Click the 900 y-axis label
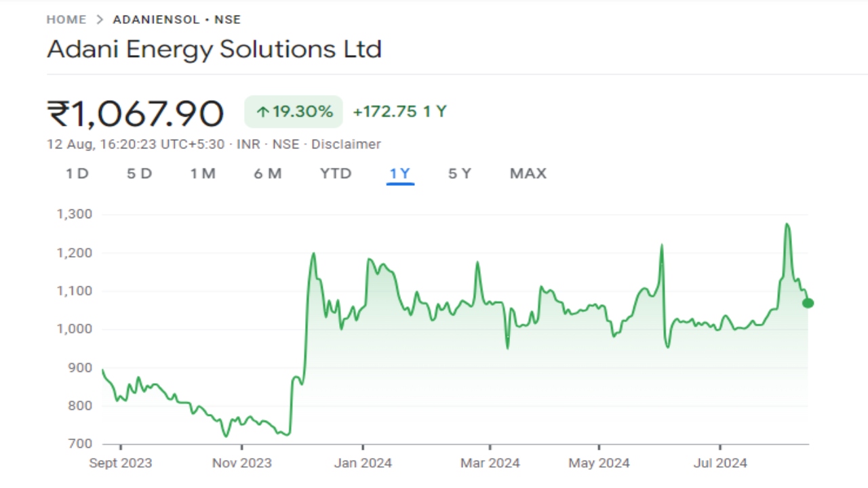 coord(79,368)
